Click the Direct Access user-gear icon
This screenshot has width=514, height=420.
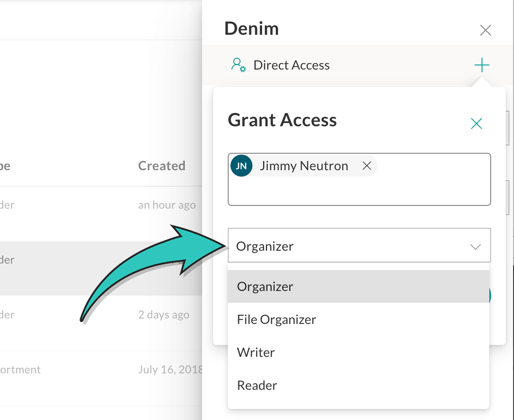238,65
